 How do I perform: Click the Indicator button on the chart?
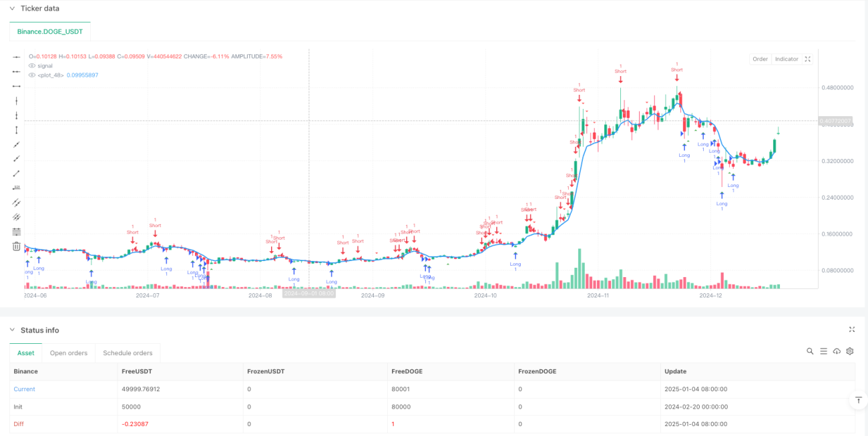787,59
